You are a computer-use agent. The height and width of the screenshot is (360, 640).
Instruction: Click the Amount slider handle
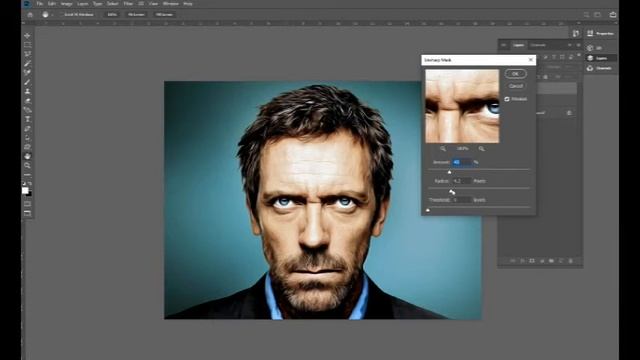click(x=449, y=172)
